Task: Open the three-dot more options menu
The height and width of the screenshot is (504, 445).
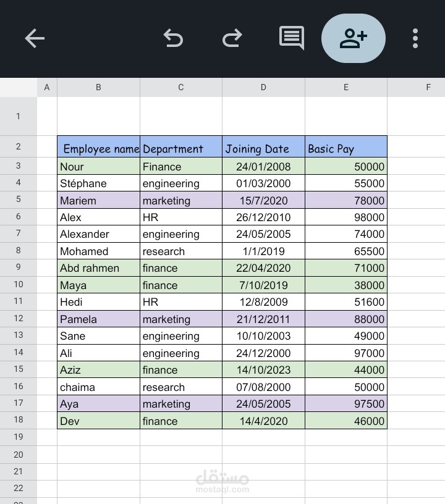Action: [415, 38]
